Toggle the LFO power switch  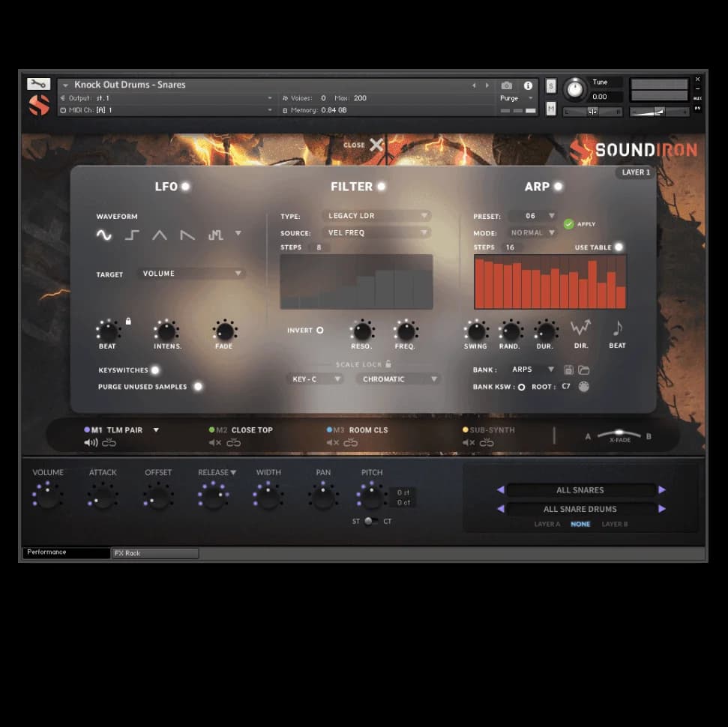185,187
